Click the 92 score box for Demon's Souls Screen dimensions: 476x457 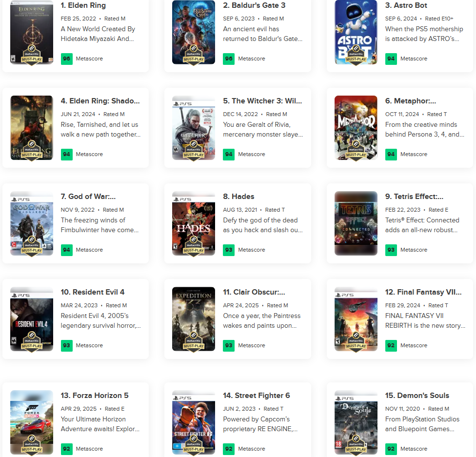click(391, 449)
